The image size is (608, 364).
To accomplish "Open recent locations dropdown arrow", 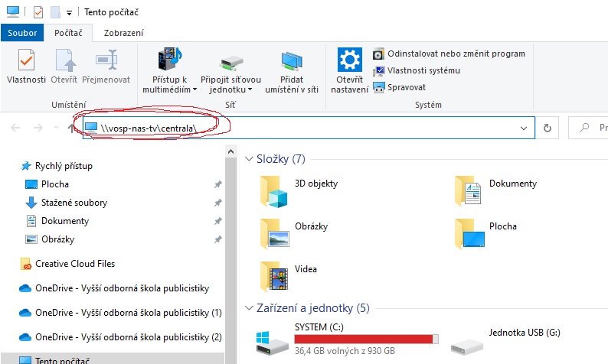I will click(x=56, y=128).
